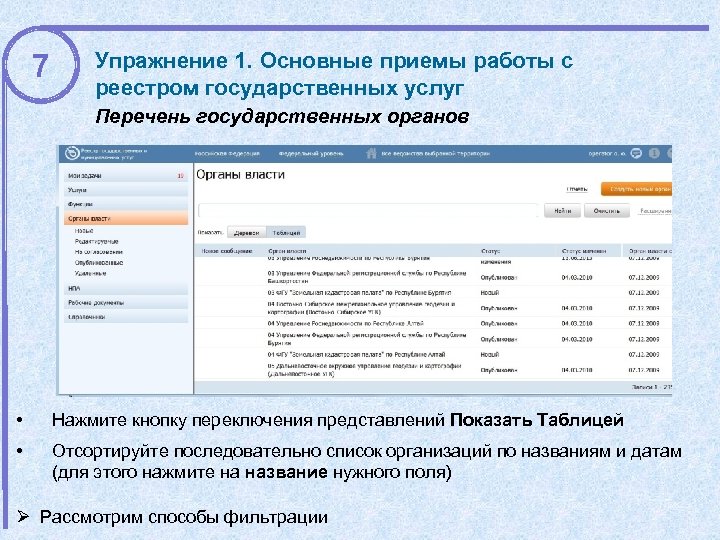Open the Расширенный search link
720x540 pixels.
point(656,211)
